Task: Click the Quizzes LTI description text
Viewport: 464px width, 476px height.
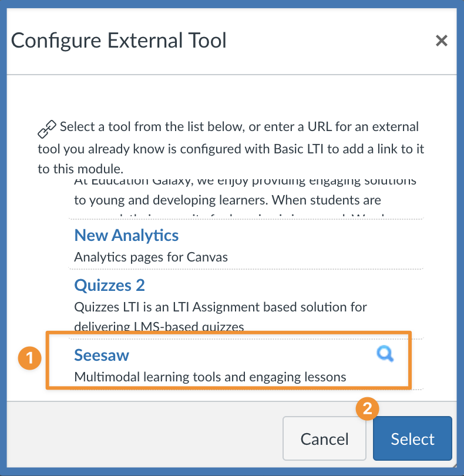Action: (220, 307)
